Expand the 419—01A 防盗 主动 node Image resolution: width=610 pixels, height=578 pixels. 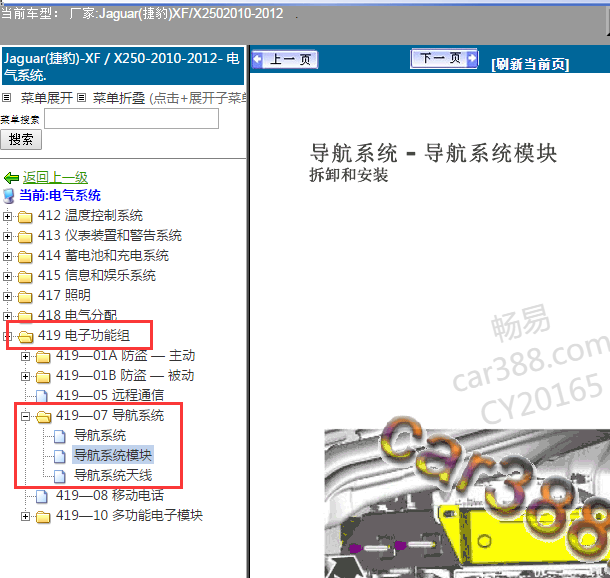[x=25, y=356]
